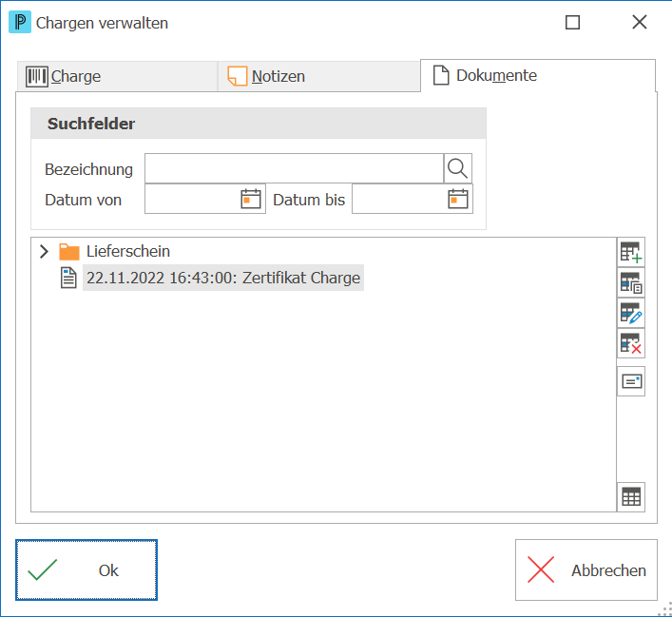Select the Dokumente tab
This screenshot has width=672, height=617.
[x=538, y=75]
